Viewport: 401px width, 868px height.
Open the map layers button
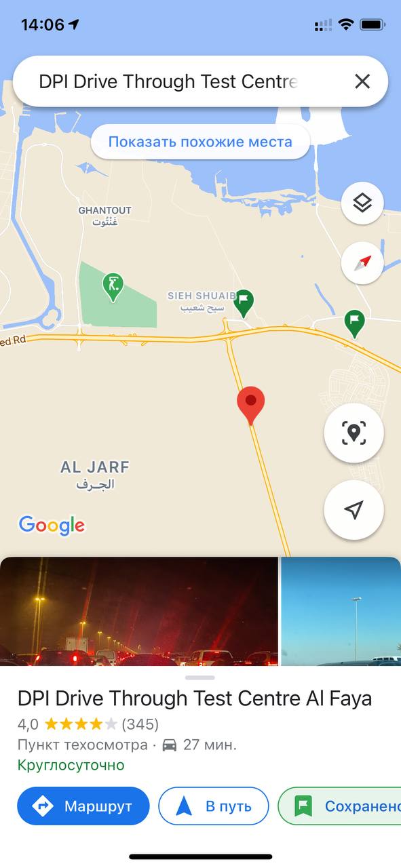pos(362,203)
